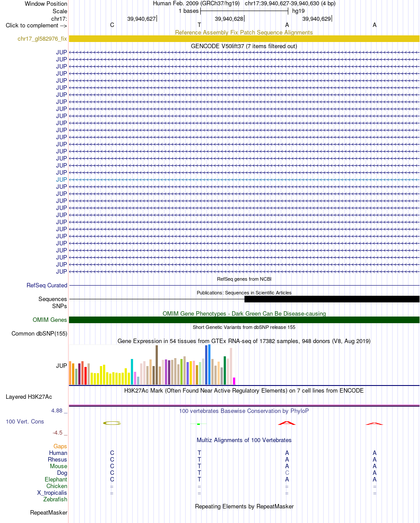Select the Dog species row label
This screenshot has height=523, width=420.
[62, 473]
